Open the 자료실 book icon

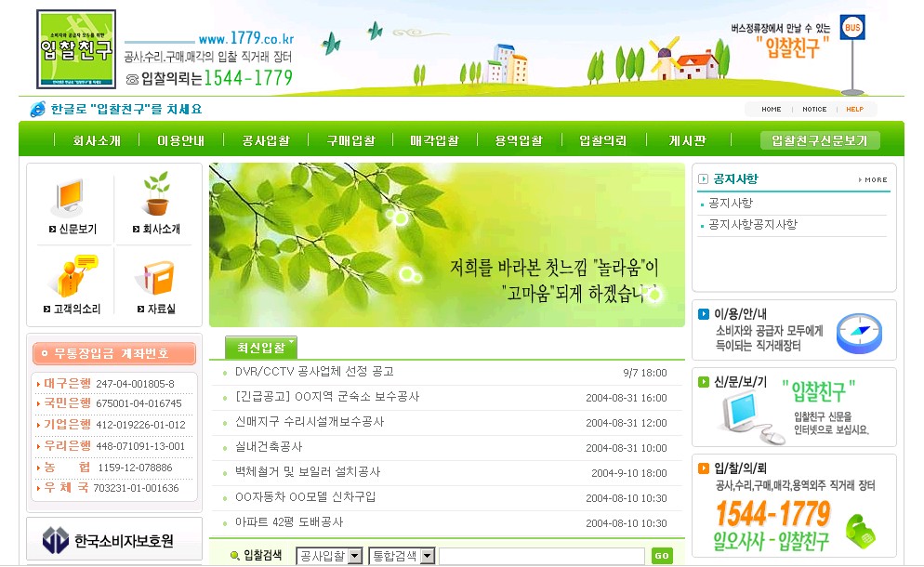pos(155,277)
